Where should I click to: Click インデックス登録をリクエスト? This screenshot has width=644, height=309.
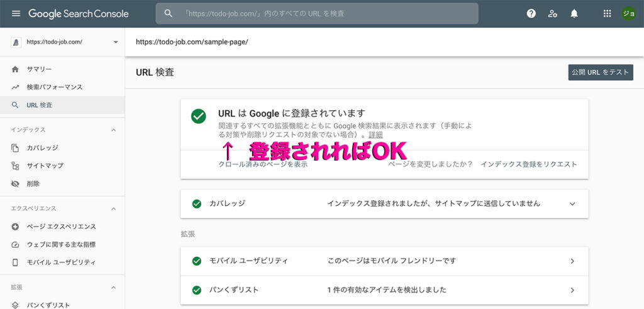click(529, 164)
